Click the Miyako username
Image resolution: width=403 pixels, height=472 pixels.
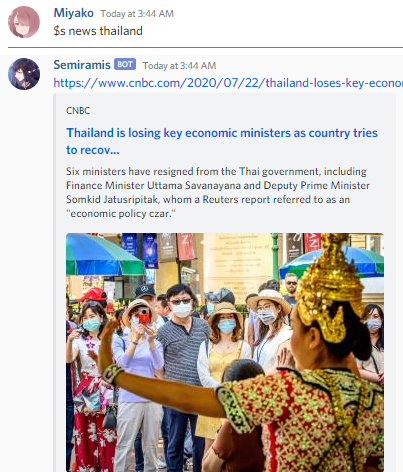73,13
